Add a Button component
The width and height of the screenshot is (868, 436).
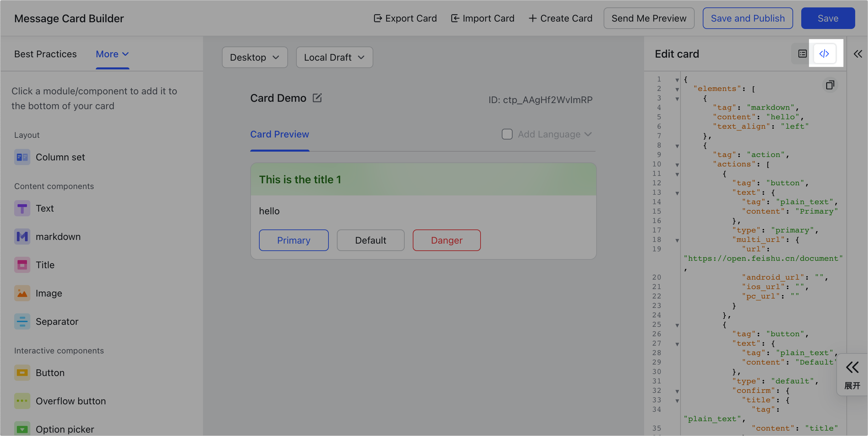point(39,373)
